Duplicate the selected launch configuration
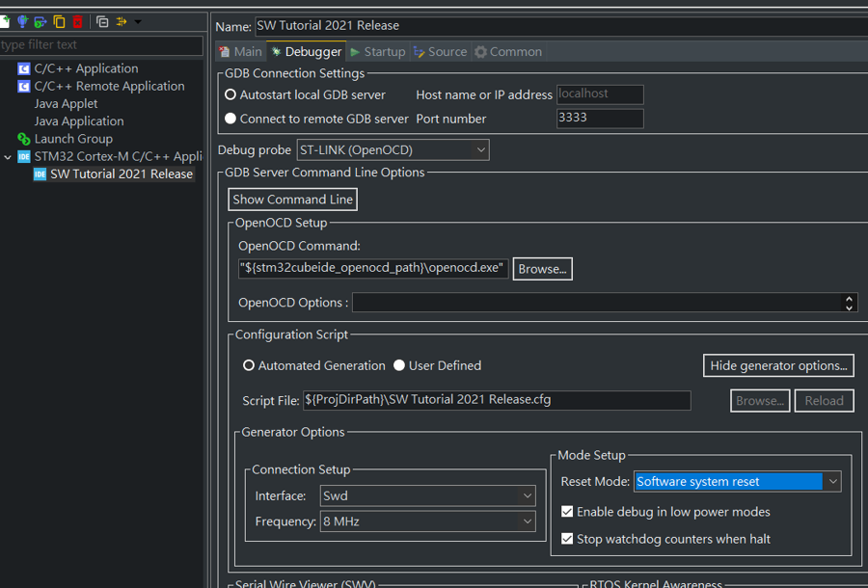This screenshot has width=868, height=588. coord(59,21)
